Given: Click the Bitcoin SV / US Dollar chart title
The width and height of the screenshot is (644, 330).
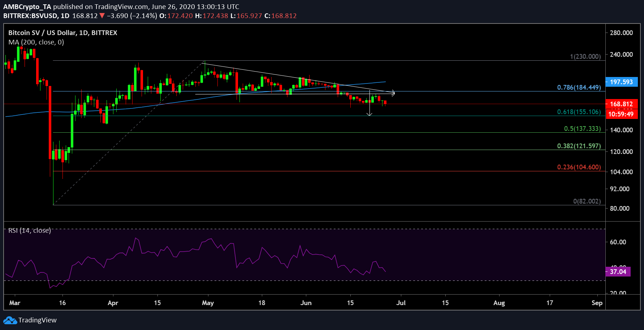Looking at the screenshot, I should [x=63, y=33].
